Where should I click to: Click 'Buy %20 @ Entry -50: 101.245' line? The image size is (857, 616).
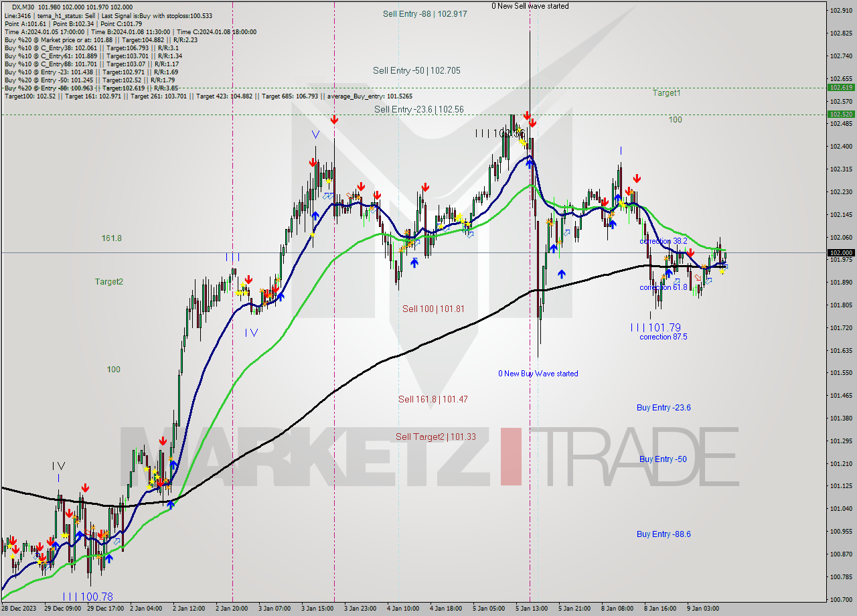click(x=89, y=80)
